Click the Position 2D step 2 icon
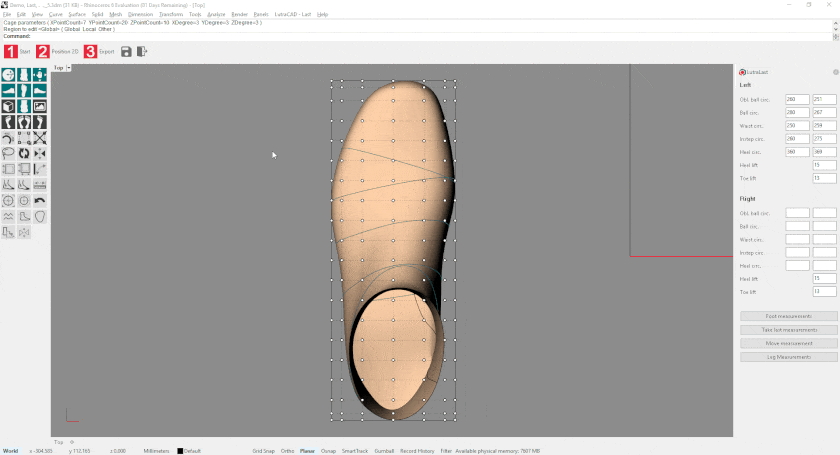The width and height of the screenshot is (840, 455). click(43, 51)
